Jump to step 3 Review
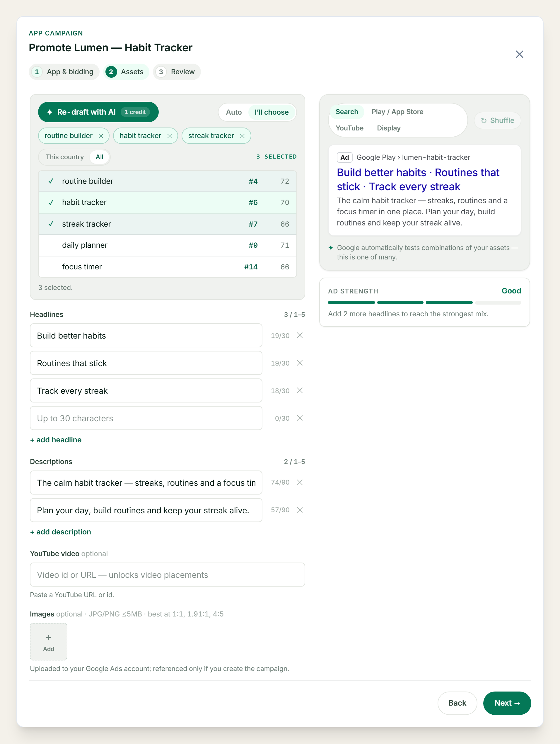The height and width of the screenshot is (744, 560). click(177, 72)
